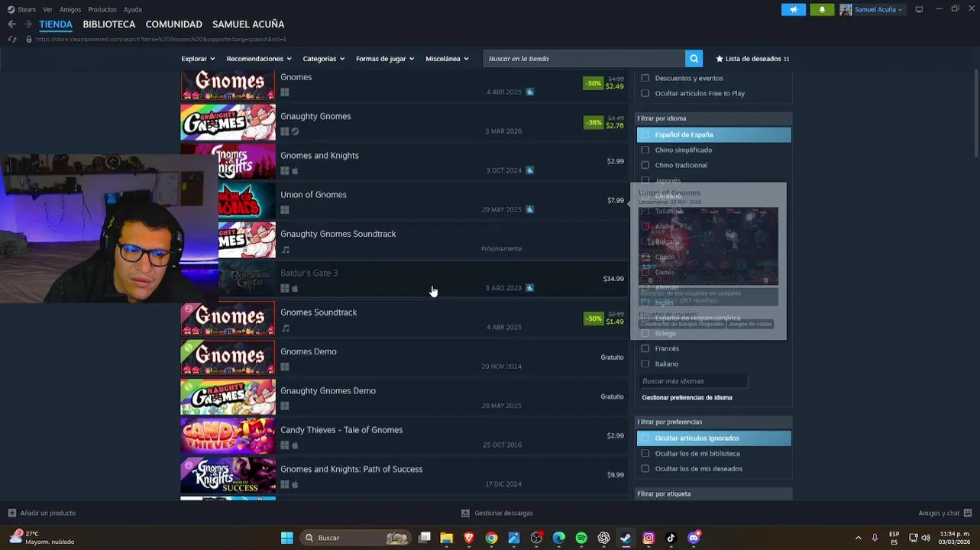Collapse the Filtrar por preferencias section
980x550 pixels.
(x=714, y=422)
